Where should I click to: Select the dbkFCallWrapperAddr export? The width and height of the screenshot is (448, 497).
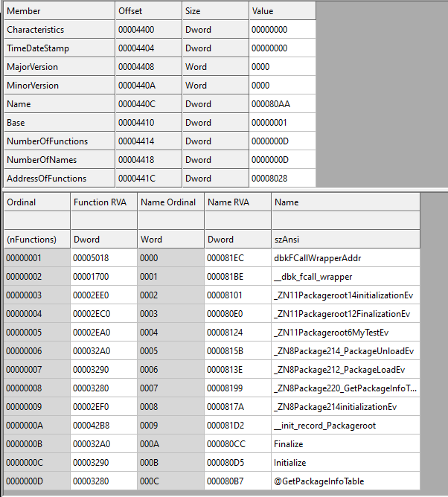[346, 258]
